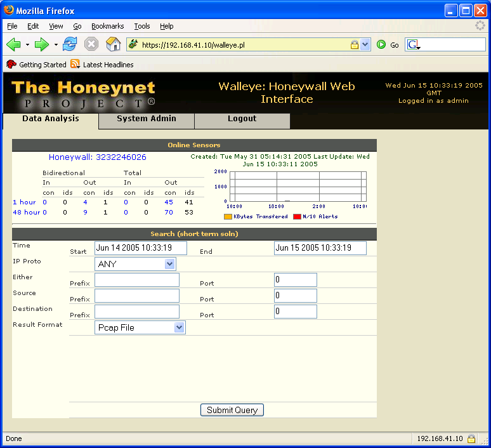Viewport: 491px width, 448px height.
Task: Click the Source Port input field
Action: coord(295,296)
